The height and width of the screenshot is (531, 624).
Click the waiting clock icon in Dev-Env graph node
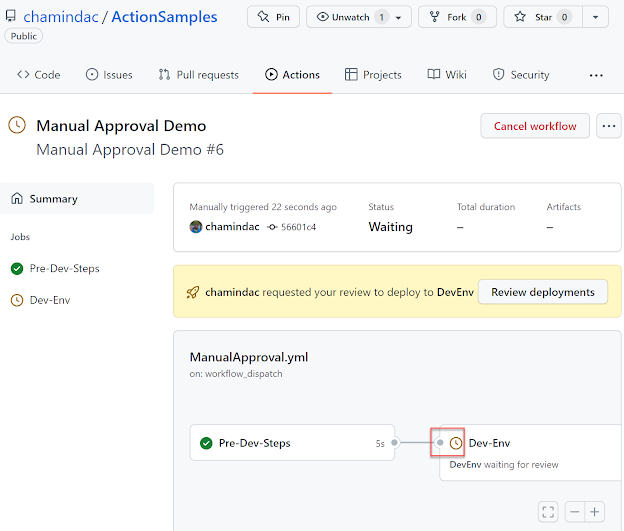pos(456,443)
